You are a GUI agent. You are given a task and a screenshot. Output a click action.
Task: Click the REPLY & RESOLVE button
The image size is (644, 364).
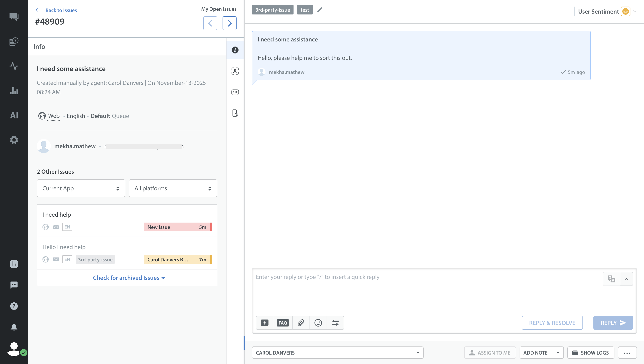[552, 323]
